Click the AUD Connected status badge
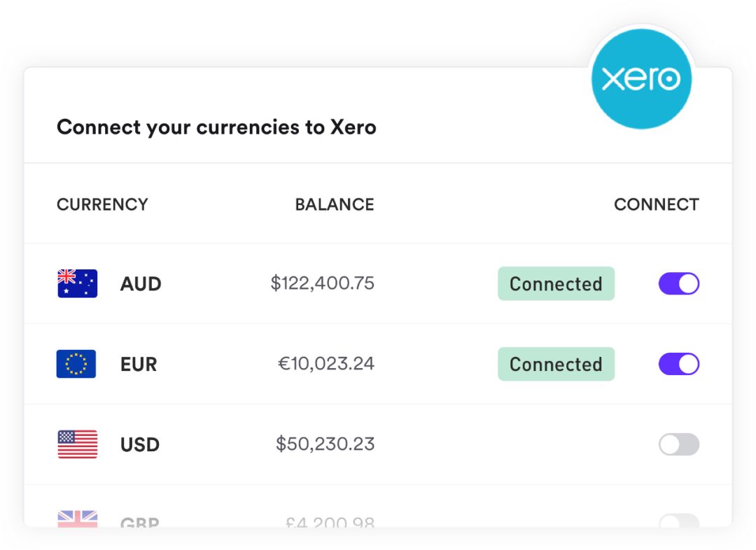The image size is (756, 550). [x=556, y=283]
